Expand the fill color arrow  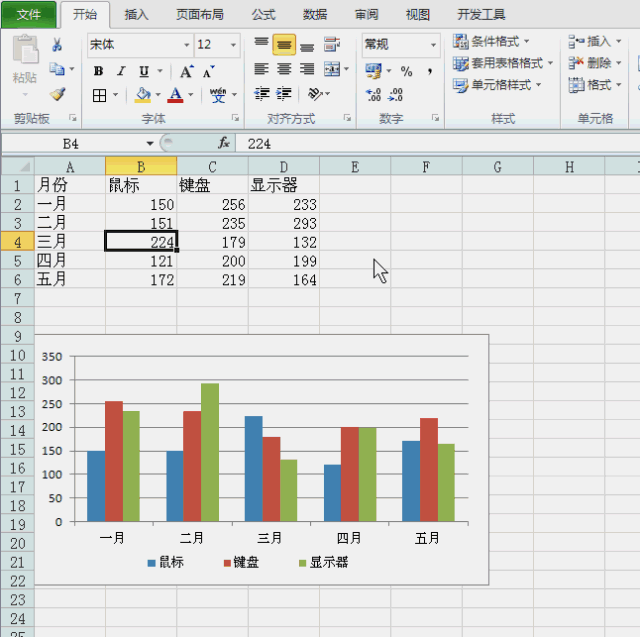tap(158, 95)
